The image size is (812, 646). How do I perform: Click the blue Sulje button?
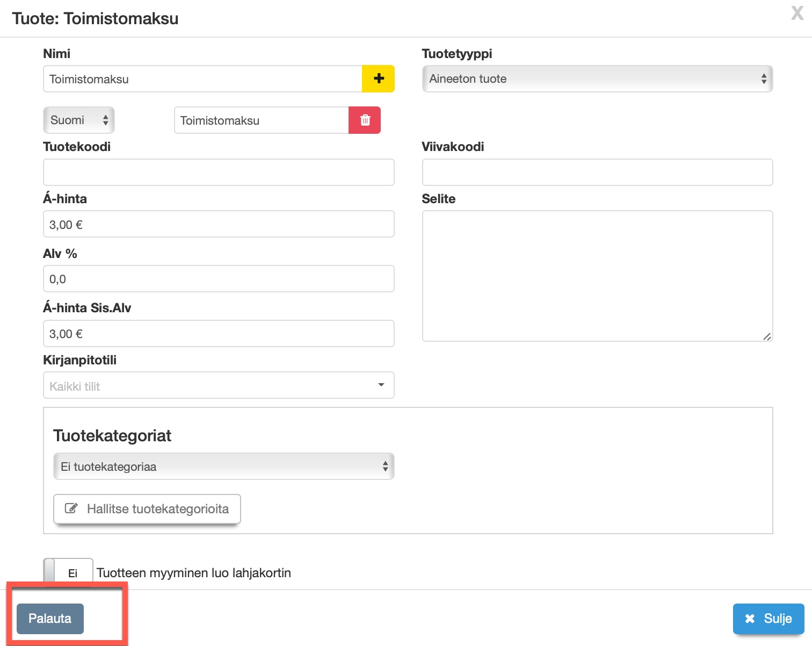pyautogui.click(x=769, y=619)
